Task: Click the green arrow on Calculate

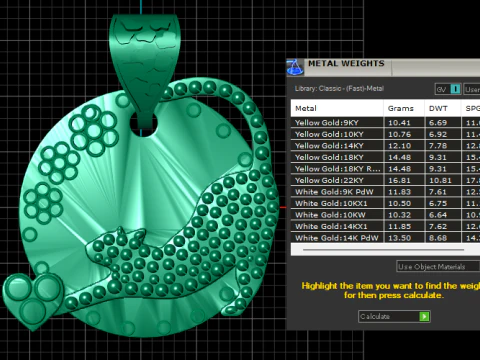Action: point(424,316)
